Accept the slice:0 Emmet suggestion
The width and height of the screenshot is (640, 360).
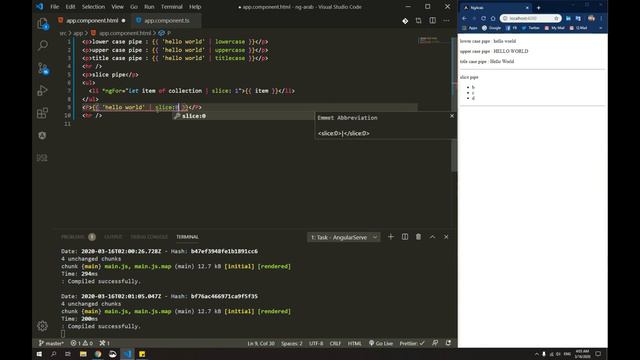coord(243,116)
